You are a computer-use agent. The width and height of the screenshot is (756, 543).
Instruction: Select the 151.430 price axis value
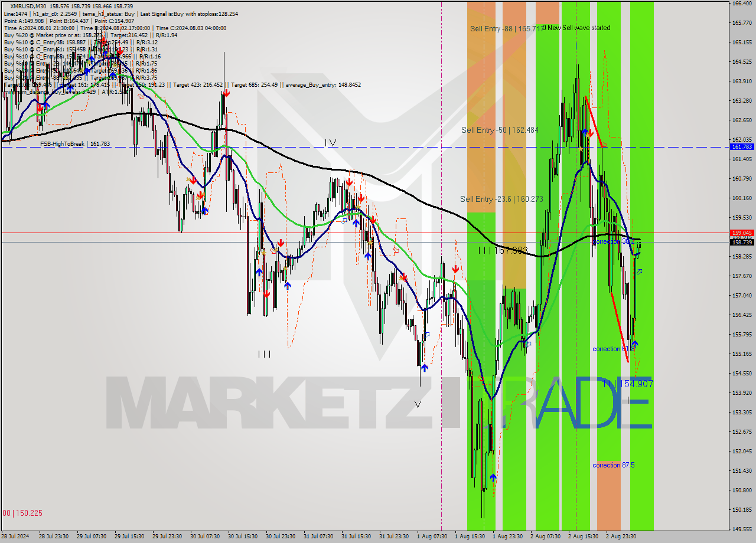click(742, 471)
